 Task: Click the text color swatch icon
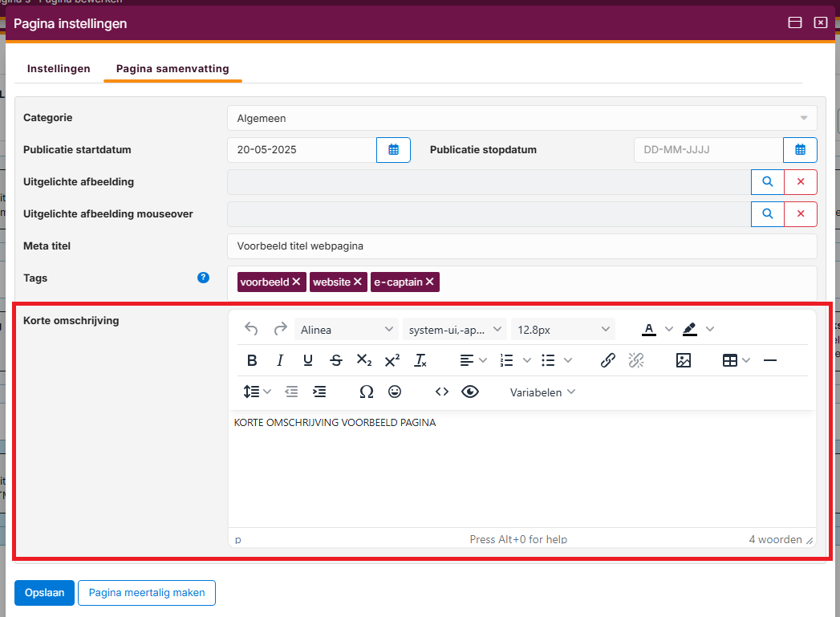pos(648,329)
